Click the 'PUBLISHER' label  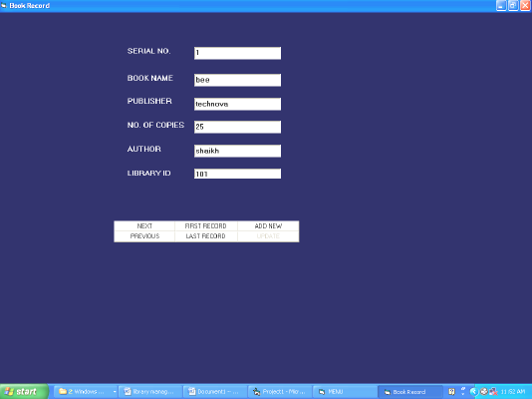[149, 101]
